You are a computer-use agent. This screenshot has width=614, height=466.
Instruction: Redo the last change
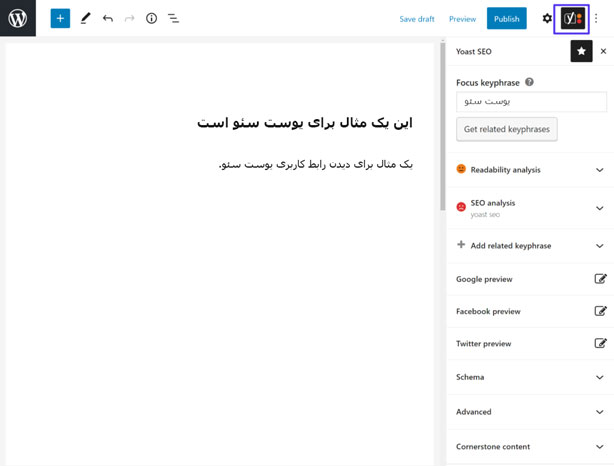(130, 18)
